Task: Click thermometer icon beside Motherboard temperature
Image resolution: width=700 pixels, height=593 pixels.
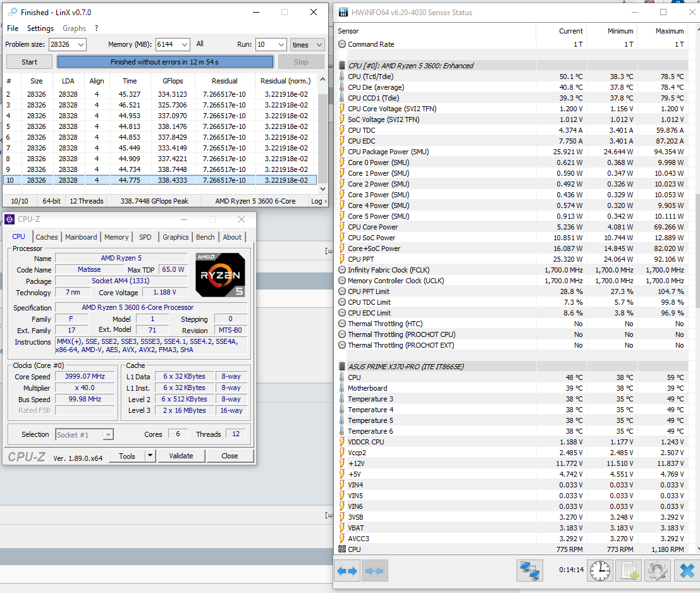Action: pyautogui.click(x=342, y=388)
